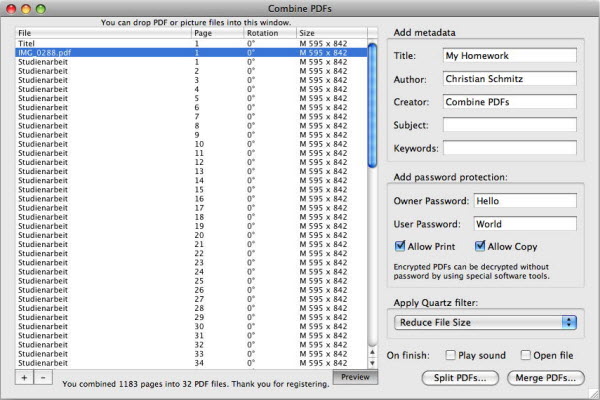Click the Split PDFs... button
The height and width of the screenshot is (400, 600).
[x=460, y=378]
